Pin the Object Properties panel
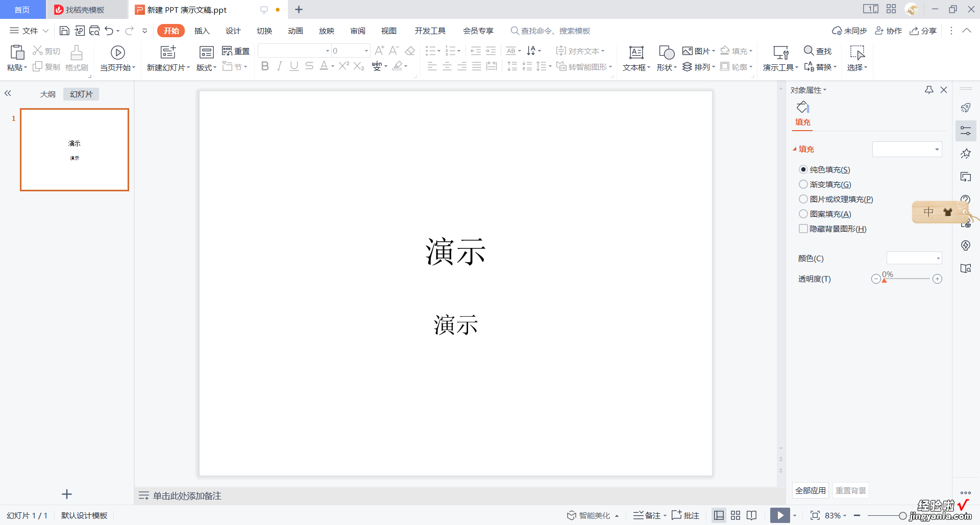This screenshot has width=980, height=525. pos(929,90)
